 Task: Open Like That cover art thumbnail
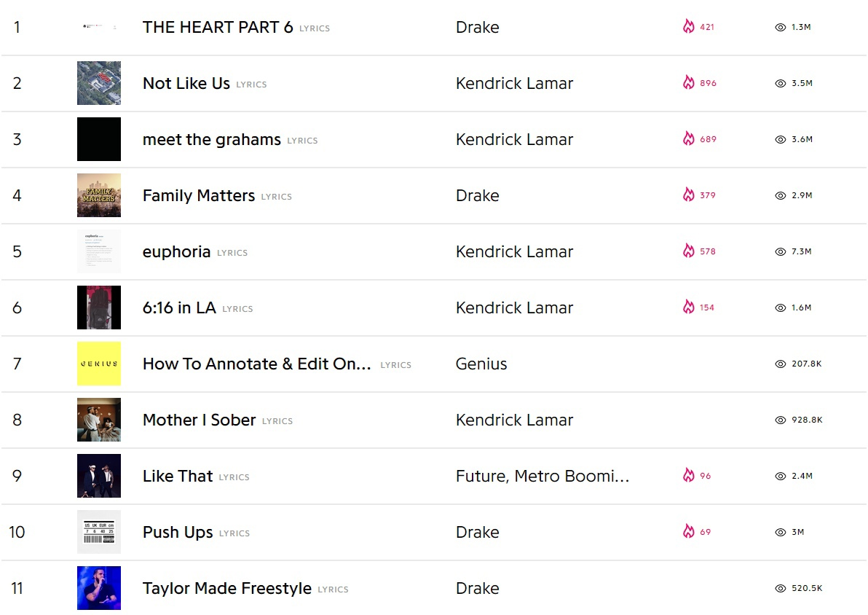(99, 476)
